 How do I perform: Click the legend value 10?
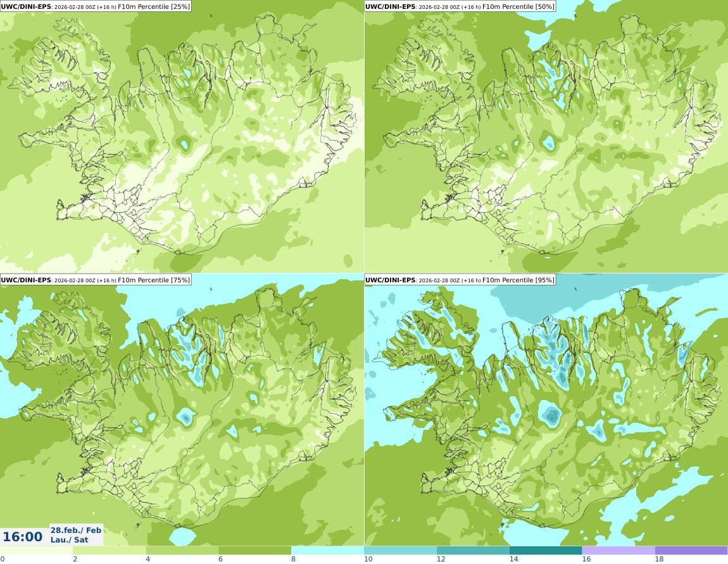coord(368,559)
